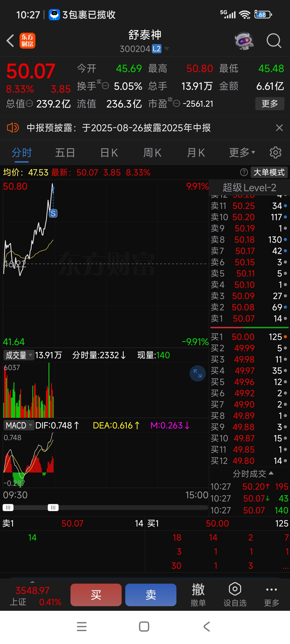Tap the orange dot next to 买1
The height and width of the screenshot is (644, 290).
[x=285, y=337]
